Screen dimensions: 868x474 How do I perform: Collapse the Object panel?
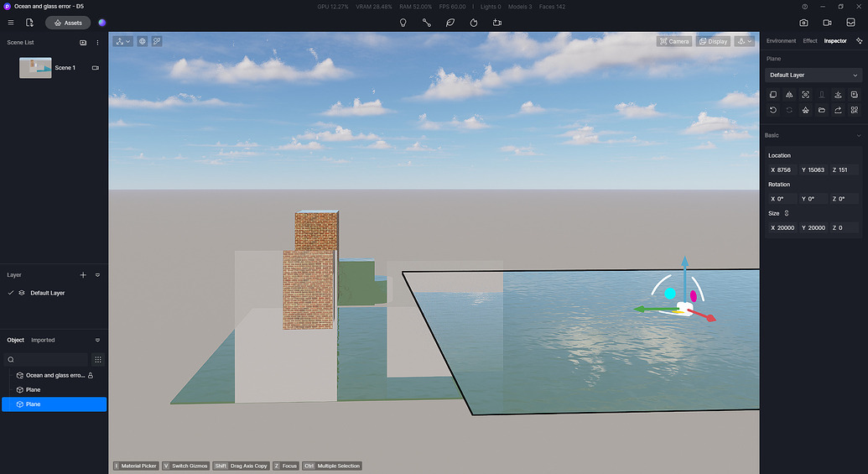(97, 341)
